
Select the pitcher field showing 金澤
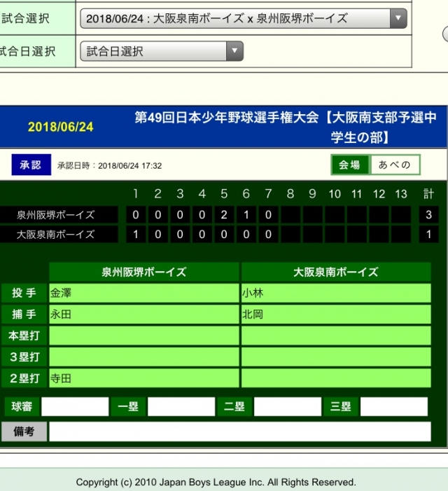(x=143, y=293)
